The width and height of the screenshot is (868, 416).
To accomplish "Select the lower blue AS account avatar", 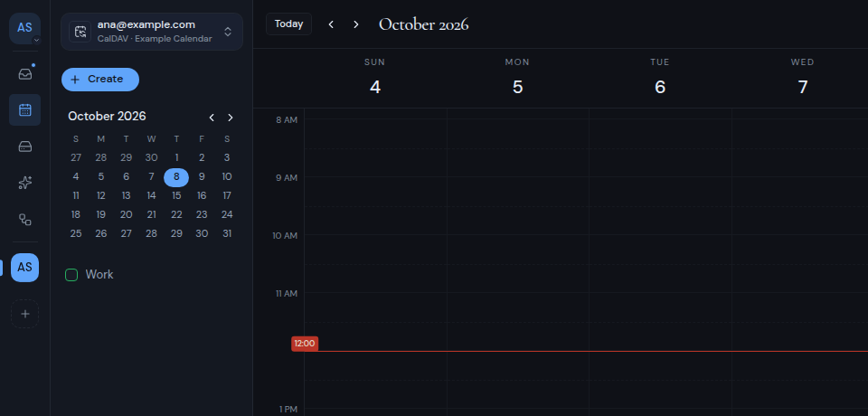I will [25, 268].
